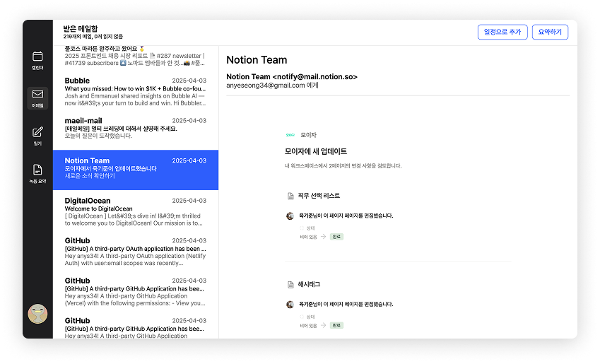Open the 직무 선택 리스트 page link

coord(319,196)
